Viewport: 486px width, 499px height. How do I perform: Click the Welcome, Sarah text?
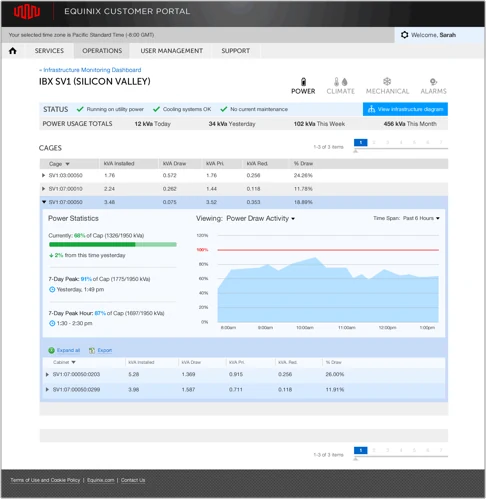click(x=433, y=35)
